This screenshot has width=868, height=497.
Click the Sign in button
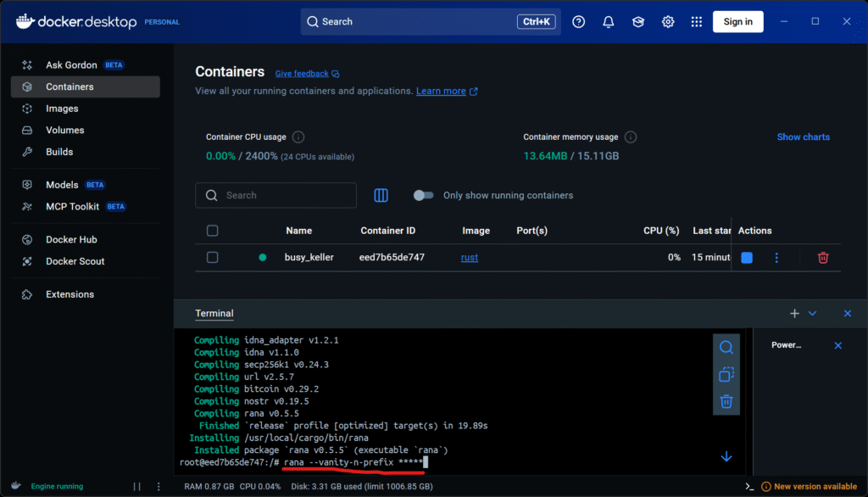click(737, 22)
